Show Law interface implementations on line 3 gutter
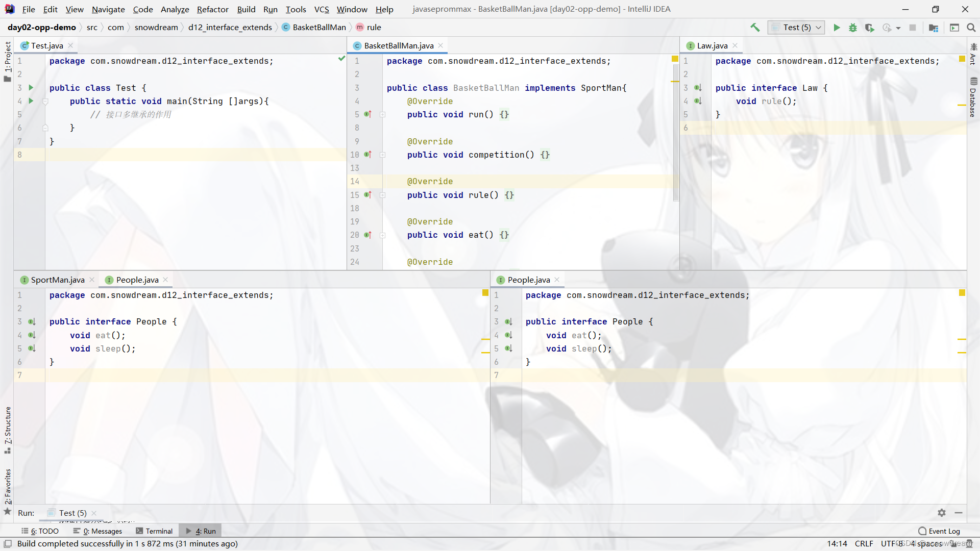The height and width of the screenshot is (551, 980). (x=698, y=88)
